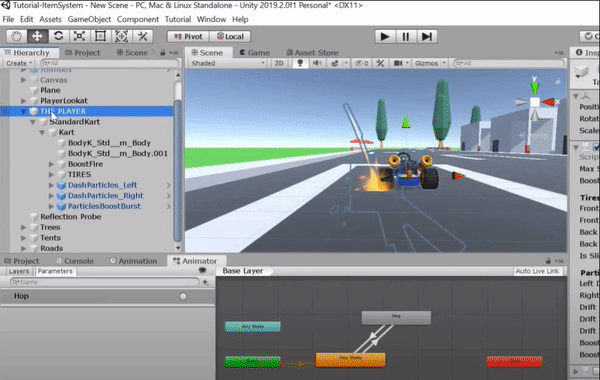Toggle the 2D view mode
The width and height of the screenshot is (600, 380).
279,63
